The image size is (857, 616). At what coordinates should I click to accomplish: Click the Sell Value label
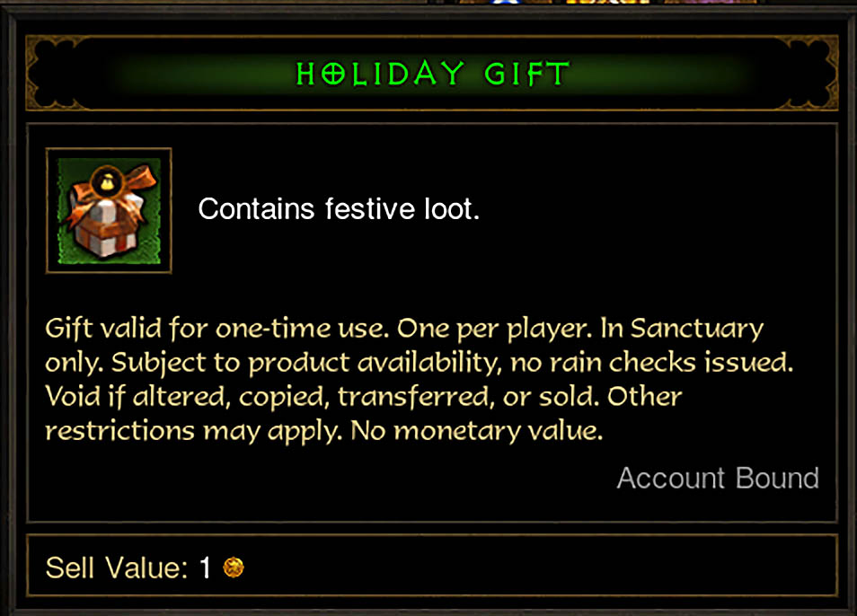point(117,568)
